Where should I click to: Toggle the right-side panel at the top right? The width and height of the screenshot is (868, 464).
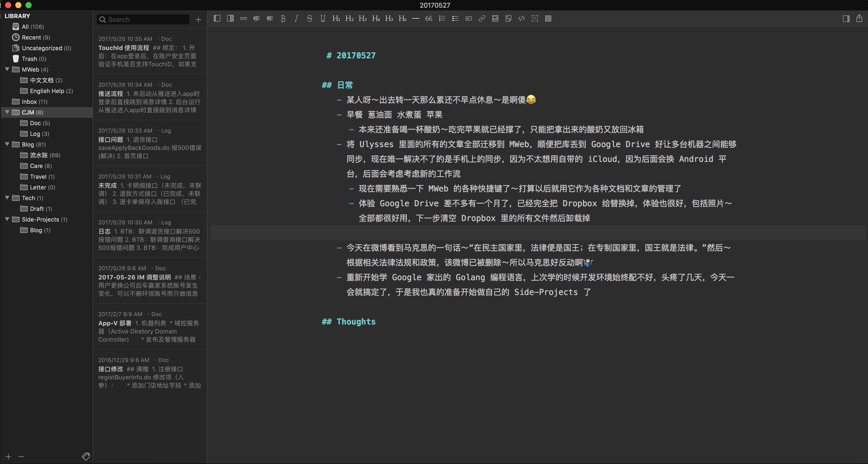click(846, 19)
